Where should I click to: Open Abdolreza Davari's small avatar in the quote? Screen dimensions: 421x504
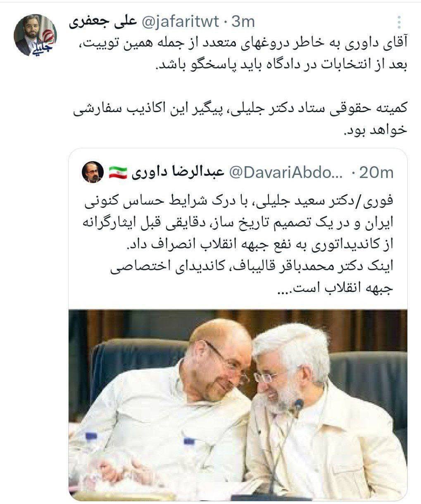coord(93,172)
